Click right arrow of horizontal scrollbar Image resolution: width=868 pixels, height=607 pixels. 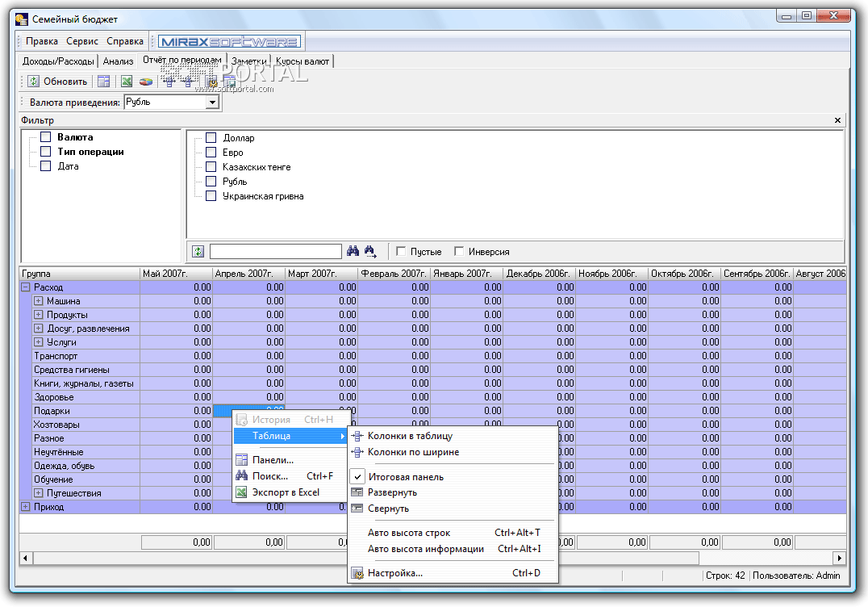839,558
